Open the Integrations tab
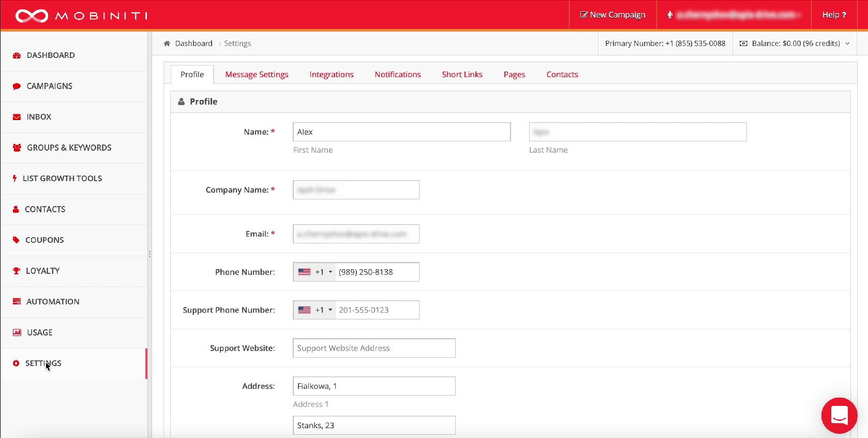Image resolution: width=868 pixels, height=438 pixels. pos(332,75)
